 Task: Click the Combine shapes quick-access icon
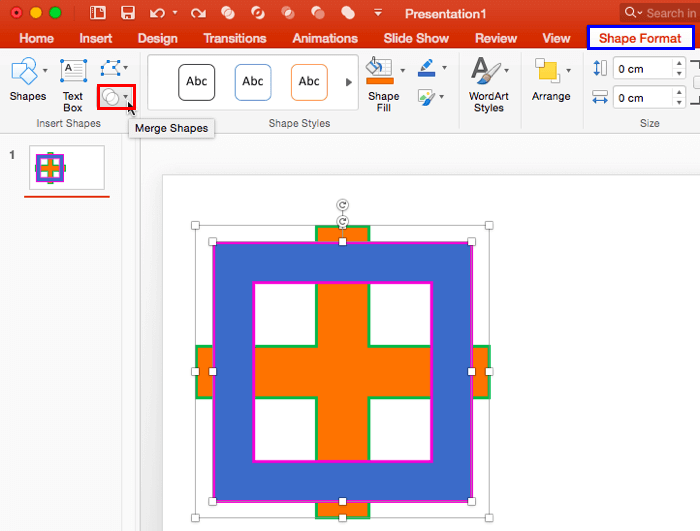258,13
